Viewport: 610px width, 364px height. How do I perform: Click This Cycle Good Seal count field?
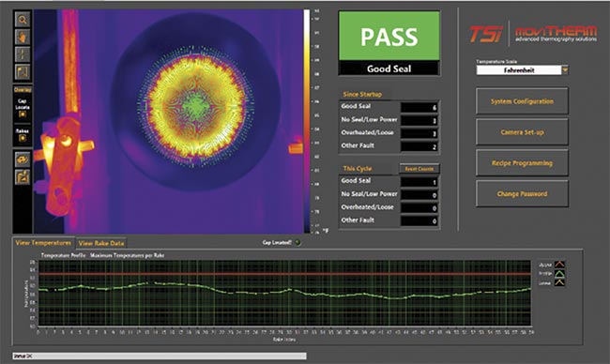pos(419,182)
